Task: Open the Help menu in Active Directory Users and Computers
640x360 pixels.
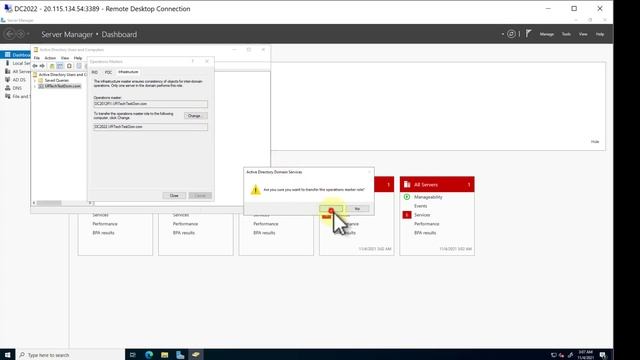Action: click(x=78, y=58)
